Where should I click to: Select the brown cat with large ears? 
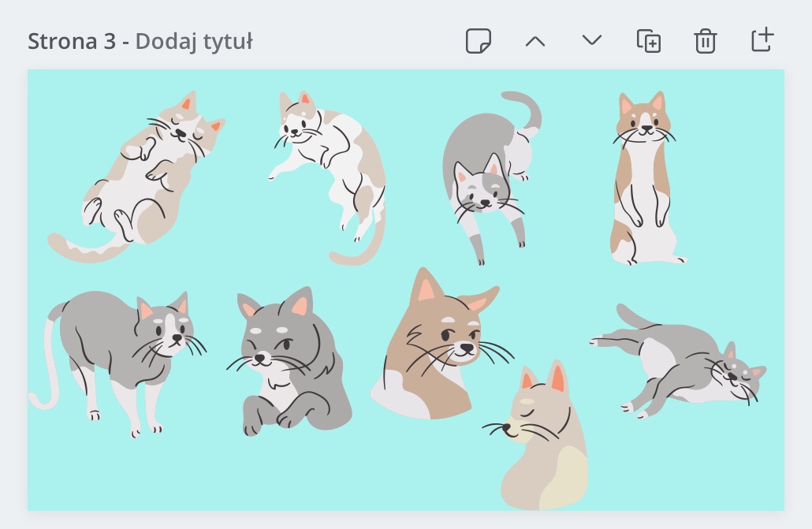pos(430,347)
